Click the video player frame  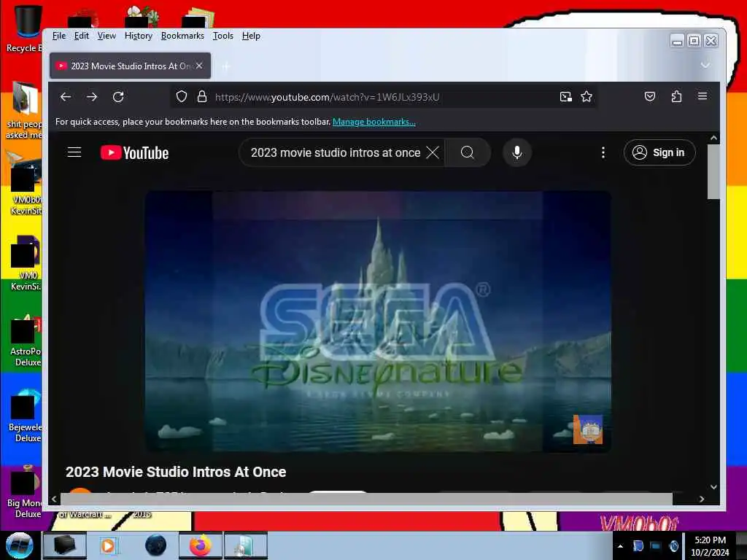coord(378,322)
